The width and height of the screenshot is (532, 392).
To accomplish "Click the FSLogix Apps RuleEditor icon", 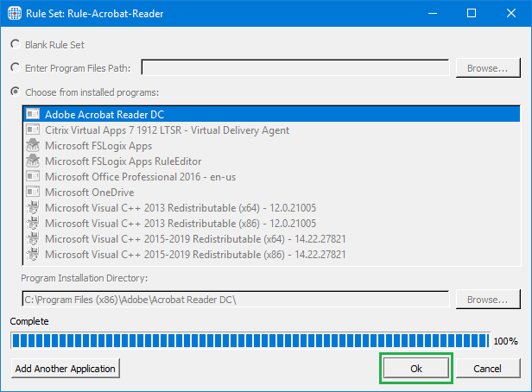I will (x=33, y=161).
